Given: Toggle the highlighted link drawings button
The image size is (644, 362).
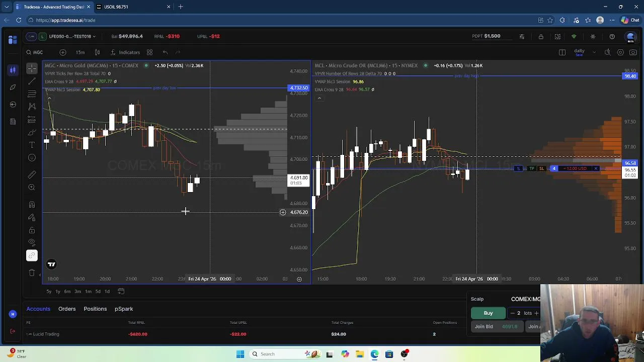Looking at the screenshot, I should point(32,255).
